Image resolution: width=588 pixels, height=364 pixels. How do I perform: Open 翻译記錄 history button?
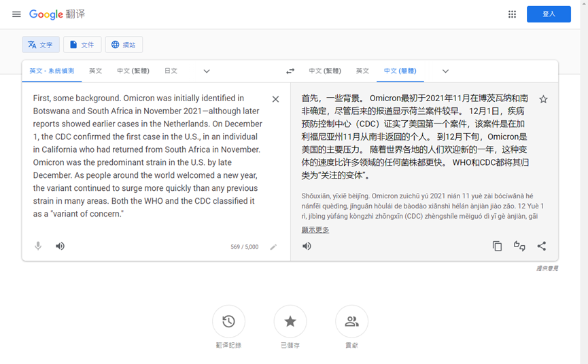coord(229,321)
